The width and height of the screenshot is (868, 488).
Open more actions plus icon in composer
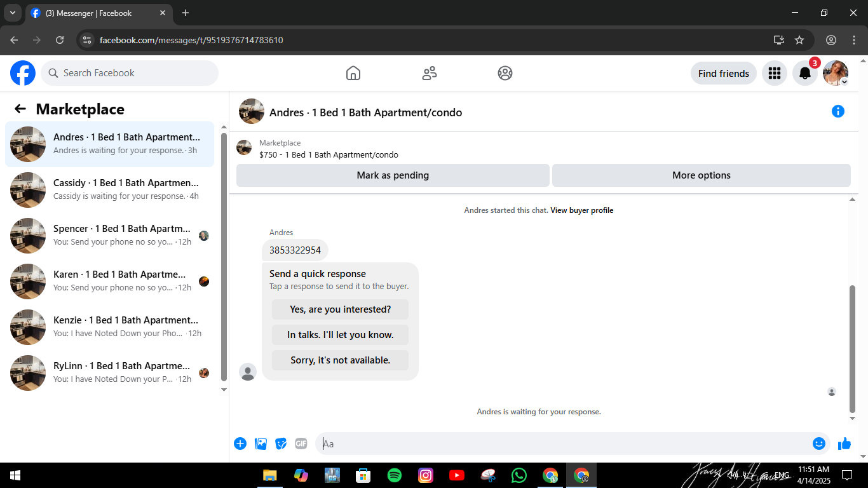click(x=240, y=444)
